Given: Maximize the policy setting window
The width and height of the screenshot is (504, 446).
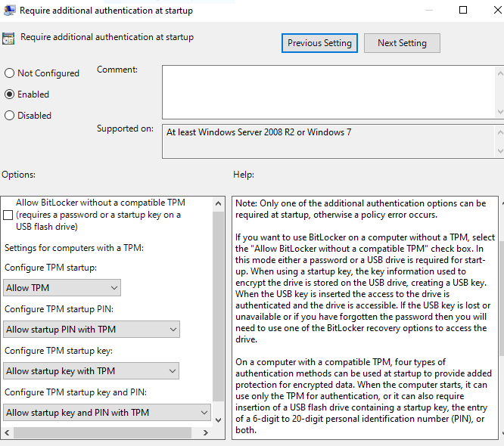Looking at the screenshot, I should [x=463, y=11].
